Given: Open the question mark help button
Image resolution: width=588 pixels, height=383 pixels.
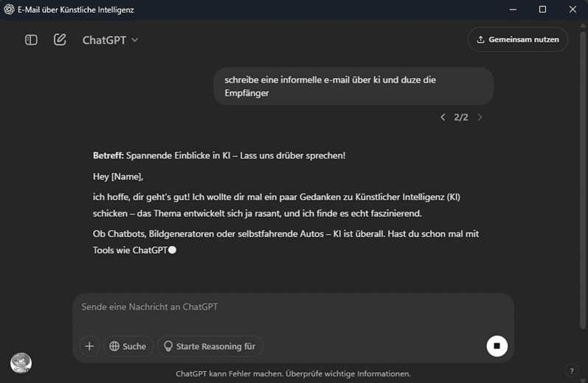Looking at the screenshot, I should point(571,370).
